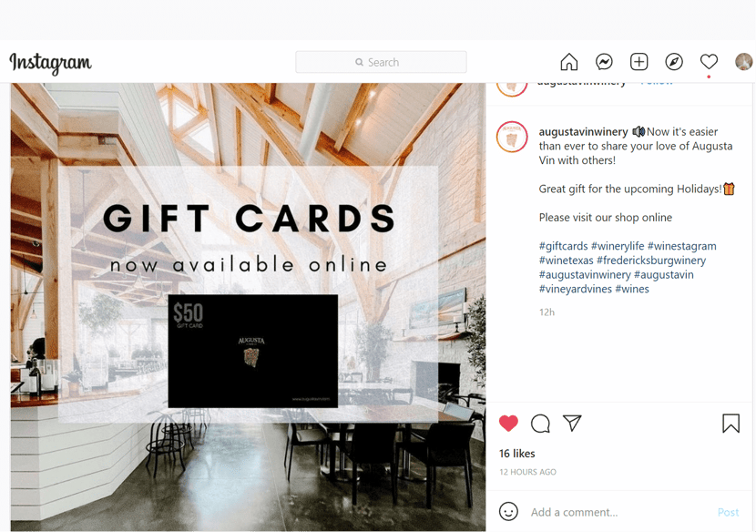Open the #giftcards hashtag
This screenshot has height=532, width=756.
(563, 246)
